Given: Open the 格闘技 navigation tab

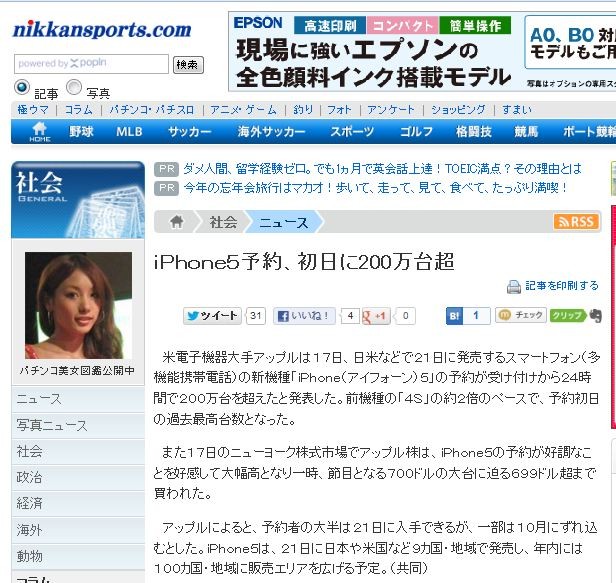Looking at the screenshot, I should [474, 132].
